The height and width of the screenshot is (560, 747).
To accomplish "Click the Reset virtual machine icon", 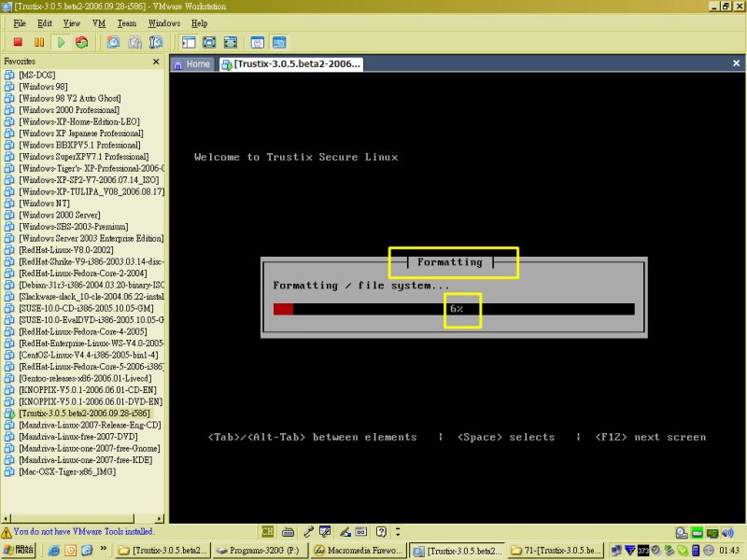I will (82, 42).
